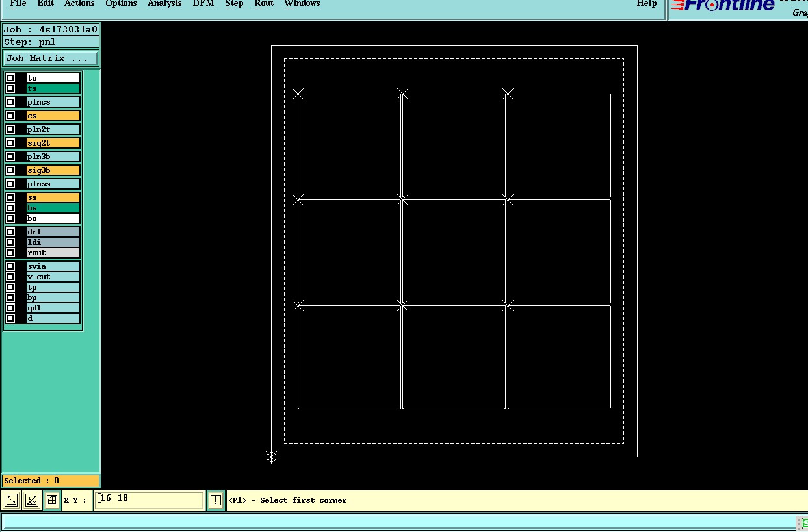This screenshot has width=808, height=532.
Task: Select the bo layer name
Action: pos(53,218)
